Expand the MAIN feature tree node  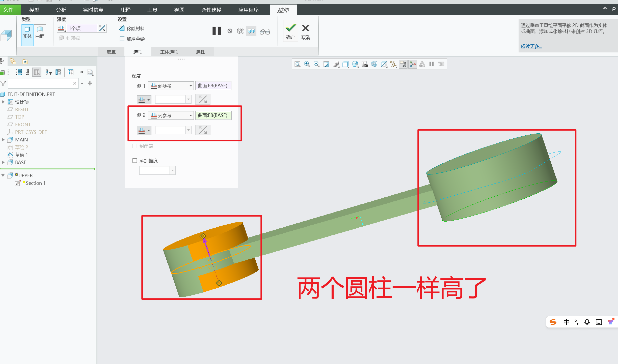point(3,140)
